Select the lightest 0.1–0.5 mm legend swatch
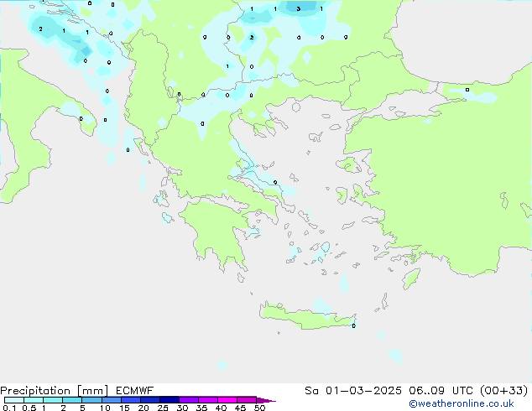Screen dimensions: 532x411 [14, 400]
